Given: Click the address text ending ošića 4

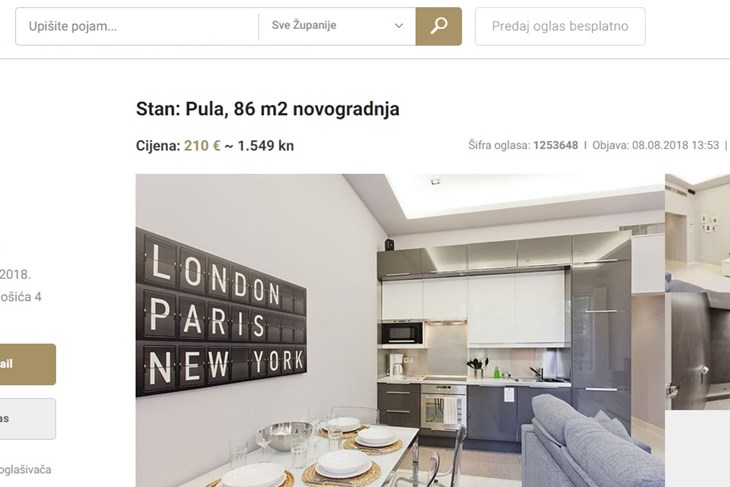Looking at the screenshot, I should [21, 297].
